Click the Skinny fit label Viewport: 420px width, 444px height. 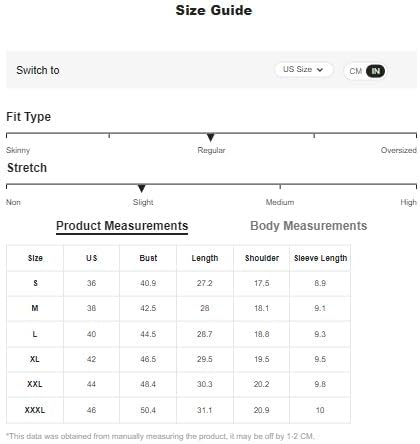pos(18,150)
